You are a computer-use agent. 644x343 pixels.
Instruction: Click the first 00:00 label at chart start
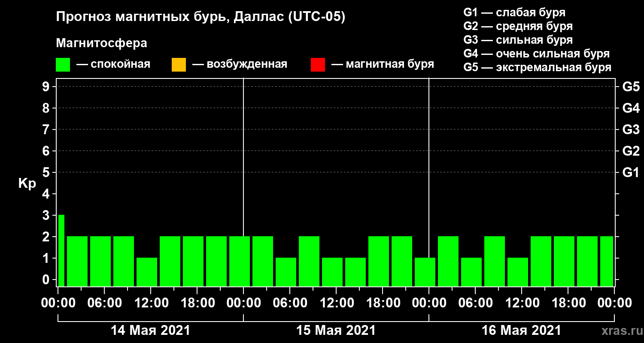click(x=58, y=303)
